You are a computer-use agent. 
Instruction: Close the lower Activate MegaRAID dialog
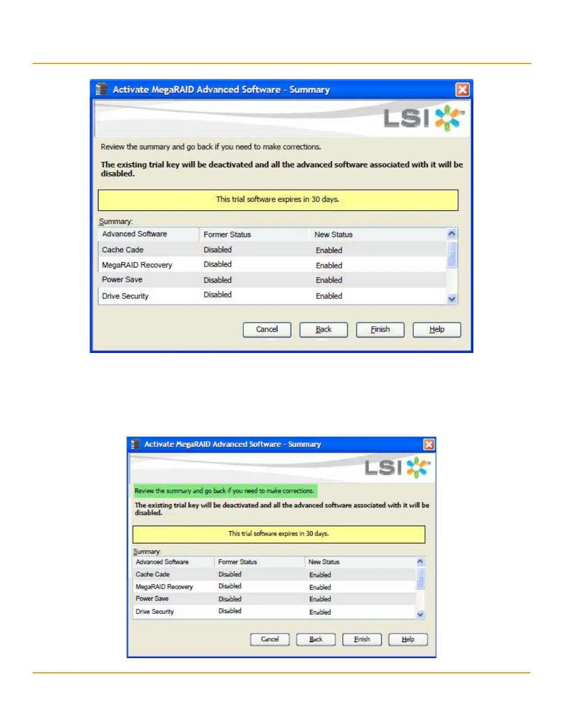coord(429,444)
